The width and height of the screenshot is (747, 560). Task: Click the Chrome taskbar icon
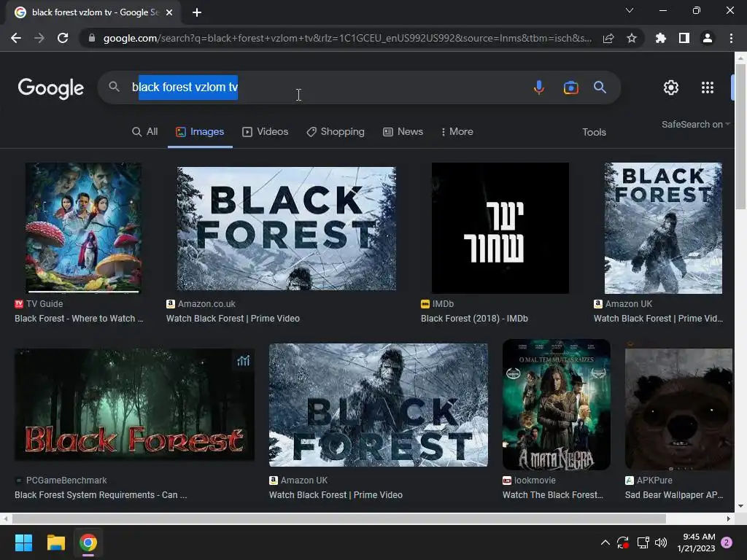pos(88,542)
